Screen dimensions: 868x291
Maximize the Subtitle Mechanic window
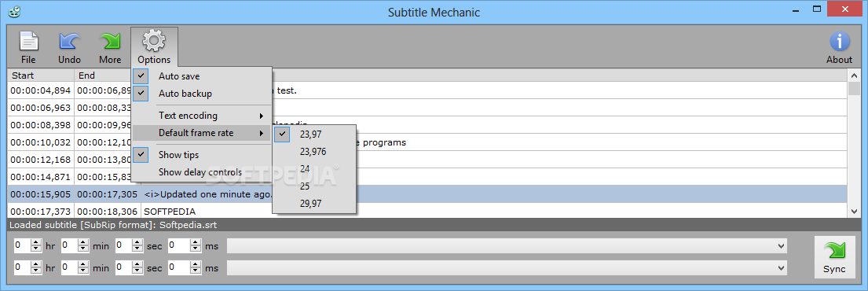click(x=816, y=9)
